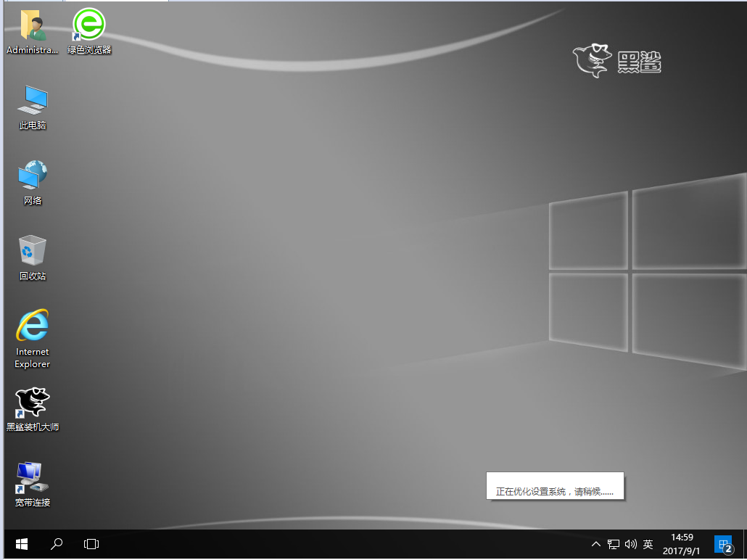747x560 pixels.
Task: Open the Windows Start menu
Action: [x=21, y=543]
